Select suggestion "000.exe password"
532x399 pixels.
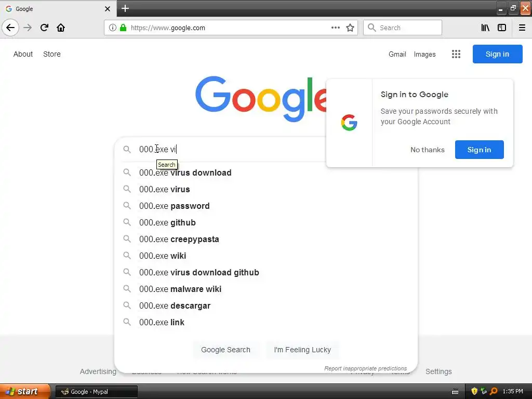pyautogui.click(x=266, y=206)
